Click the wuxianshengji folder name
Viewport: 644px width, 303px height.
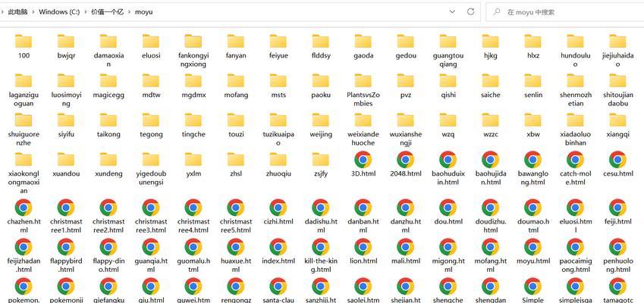(405, 138)
